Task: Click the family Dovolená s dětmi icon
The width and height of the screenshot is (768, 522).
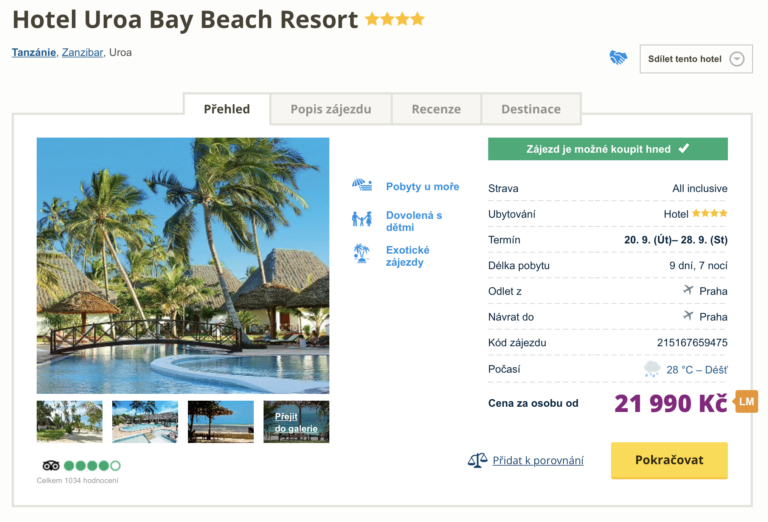Action: point(361,219)
